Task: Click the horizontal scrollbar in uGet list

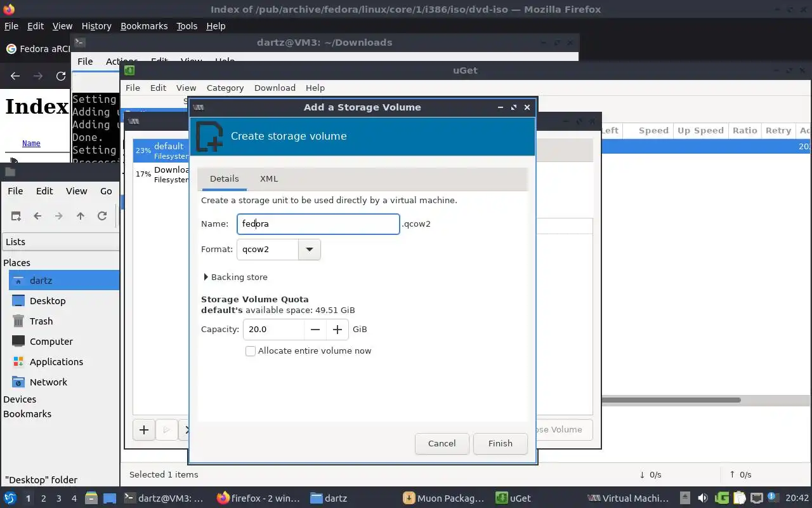Action: (671, 400)
